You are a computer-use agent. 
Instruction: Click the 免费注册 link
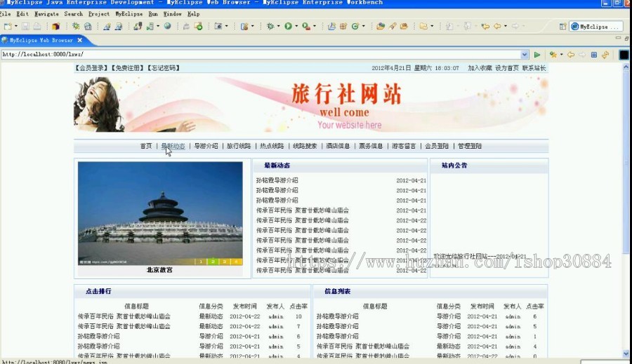pyautogui.click(x=127, y=68)
